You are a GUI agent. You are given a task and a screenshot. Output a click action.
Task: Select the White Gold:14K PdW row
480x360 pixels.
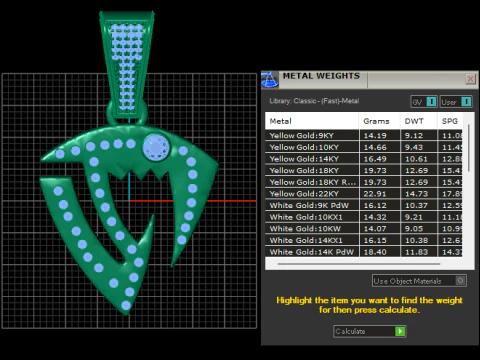(x=364, y=252)
